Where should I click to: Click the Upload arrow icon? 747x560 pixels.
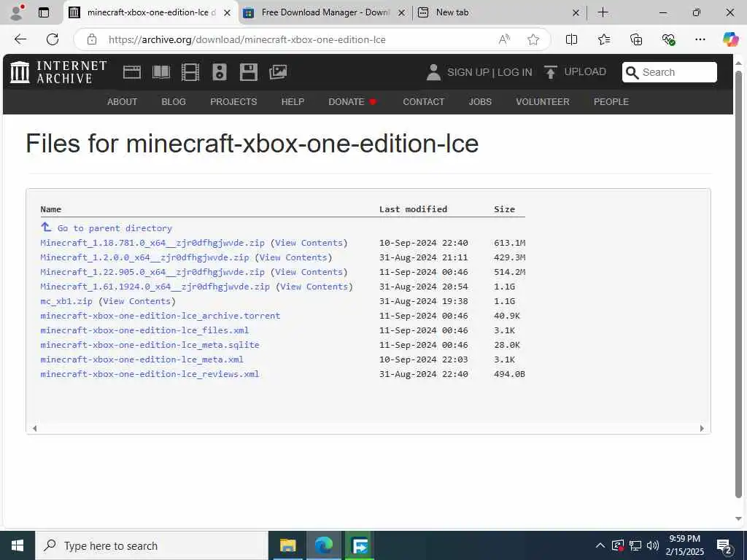click(550, 72)
